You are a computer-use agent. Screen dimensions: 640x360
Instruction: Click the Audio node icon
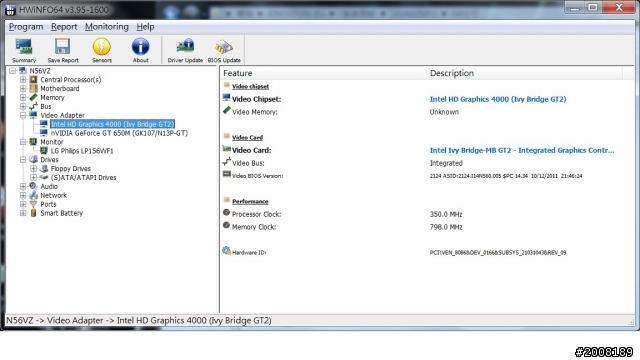click(x=33, y=187)
